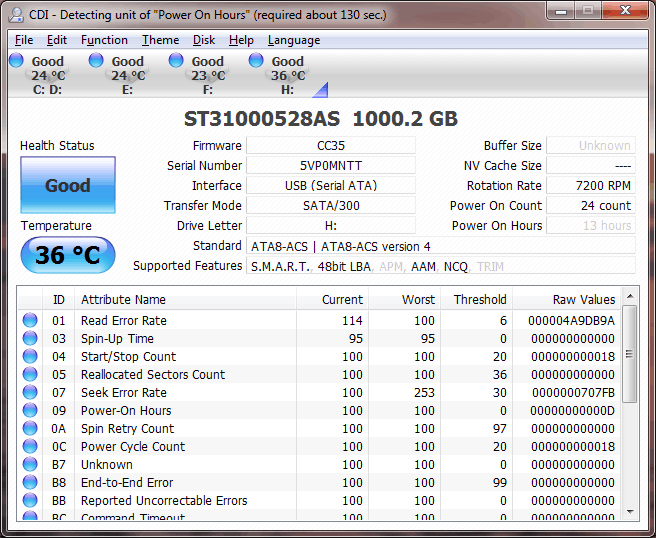Click the B7 Unknown attribute status orb
This screenshot has width=656, height=538.
click(x=30, y=464)
